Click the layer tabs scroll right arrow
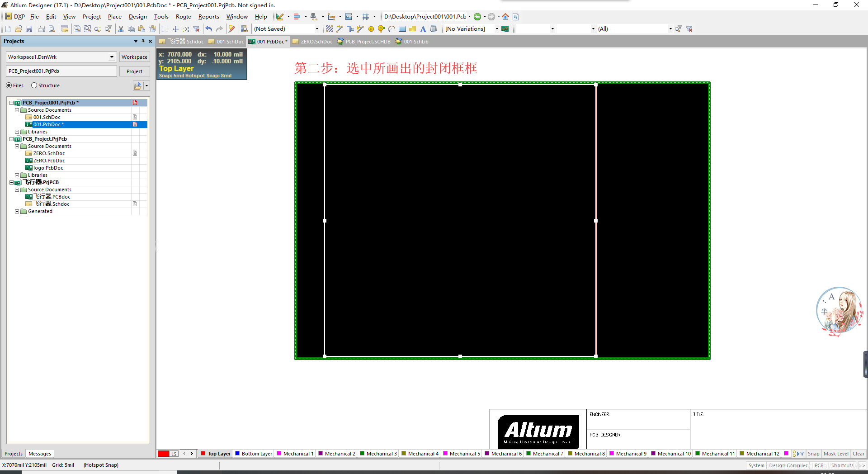The image size is (868, 474). 192,454
